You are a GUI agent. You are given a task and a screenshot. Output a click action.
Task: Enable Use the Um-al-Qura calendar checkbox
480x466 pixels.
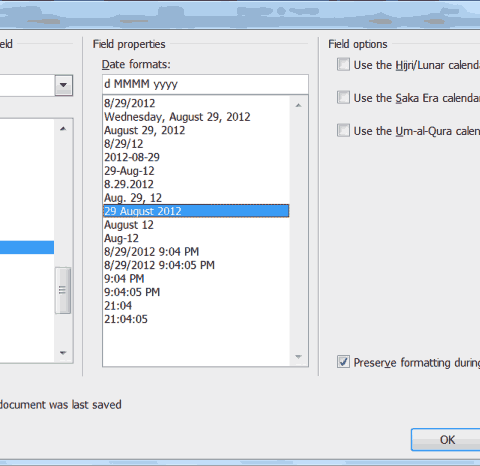(x=343, y=130)
